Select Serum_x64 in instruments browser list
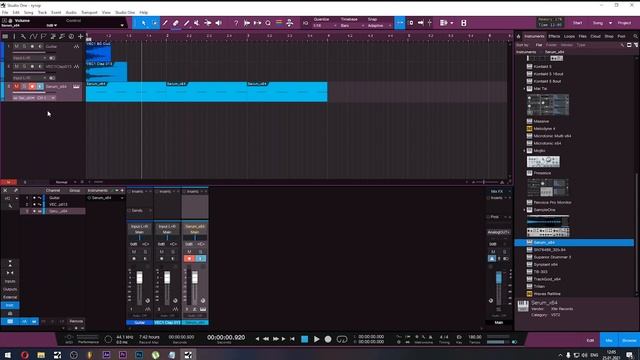This screenshot has width=640, height=360. [574, 242]
